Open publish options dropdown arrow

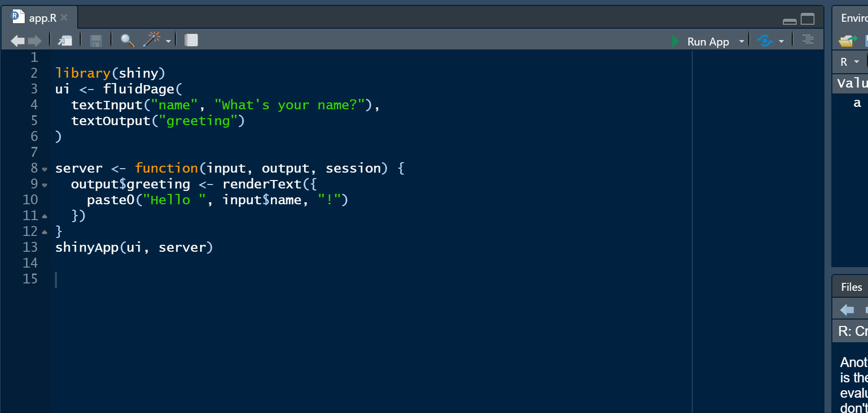pos(781,42)
